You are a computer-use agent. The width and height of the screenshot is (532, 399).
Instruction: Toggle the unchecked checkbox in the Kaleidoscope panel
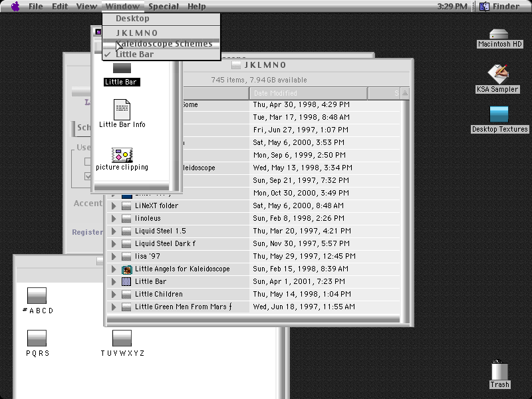(x=88, y=161)
